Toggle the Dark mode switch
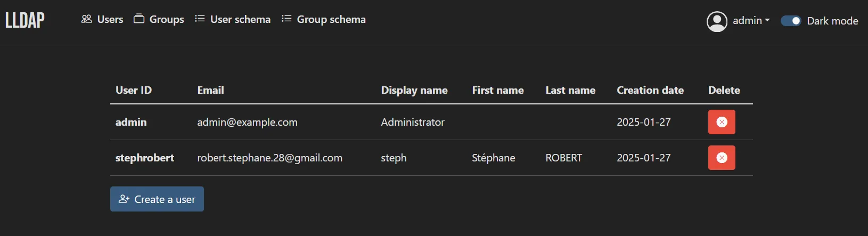Image resolution: width=868 pixels, height=236 pixels. (x=791, y=21)
